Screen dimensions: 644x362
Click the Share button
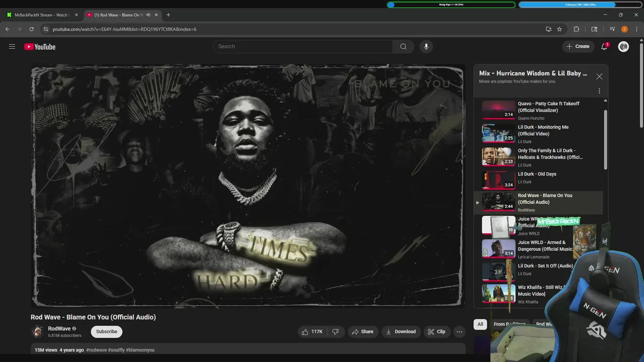[362, 332]
